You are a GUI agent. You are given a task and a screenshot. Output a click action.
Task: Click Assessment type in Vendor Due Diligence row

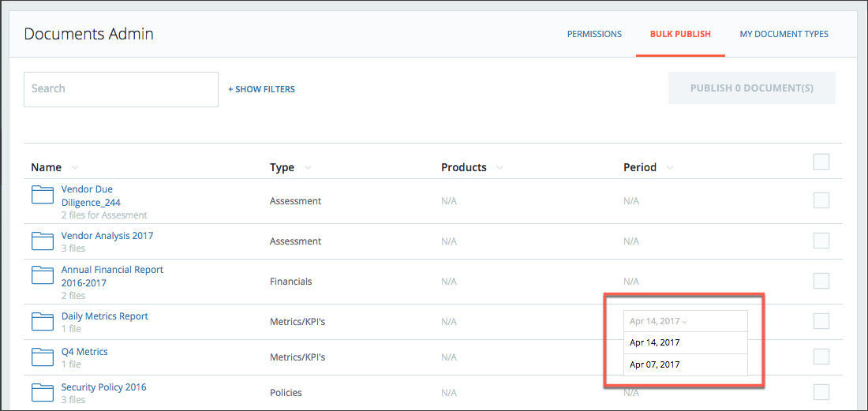295,201
